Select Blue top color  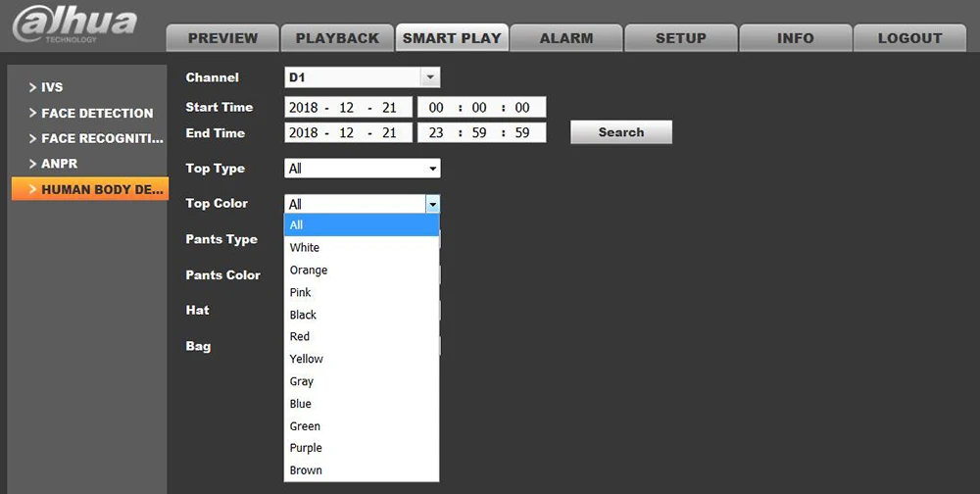pyautogui.click(x=362, y=404)
